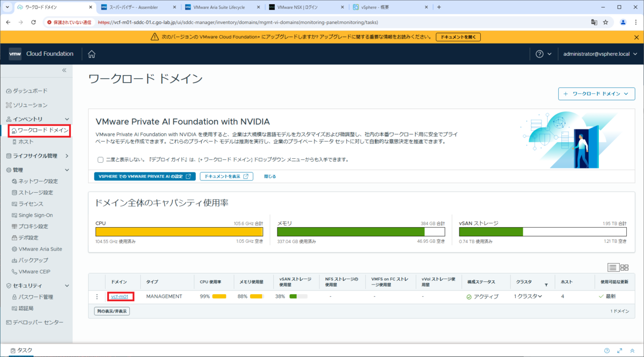Switch to list view icon above table
The height and width of the screenshot is (357, 644).
pyautogui.click(x=613, y=267)
